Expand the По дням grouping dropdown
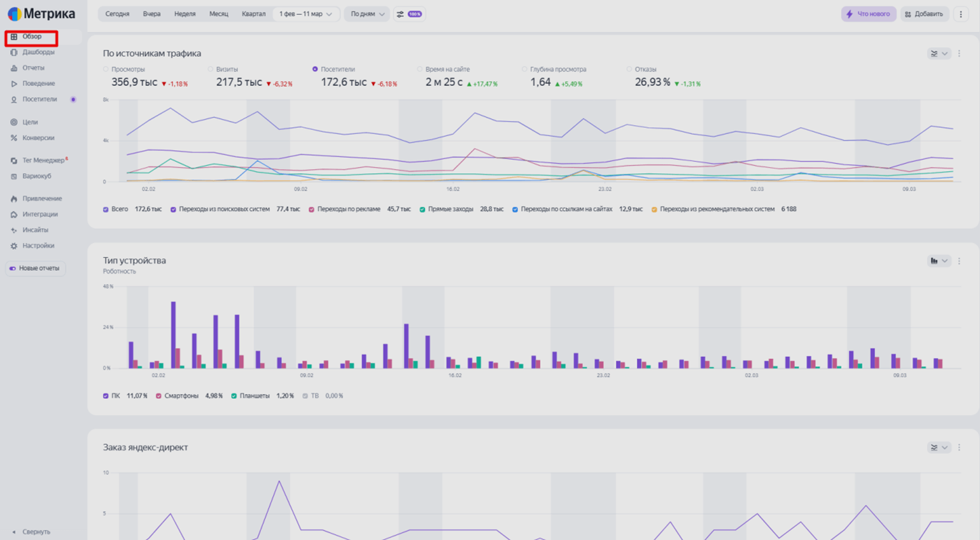Viewport: 980px width, 540px height. point(367,14)
